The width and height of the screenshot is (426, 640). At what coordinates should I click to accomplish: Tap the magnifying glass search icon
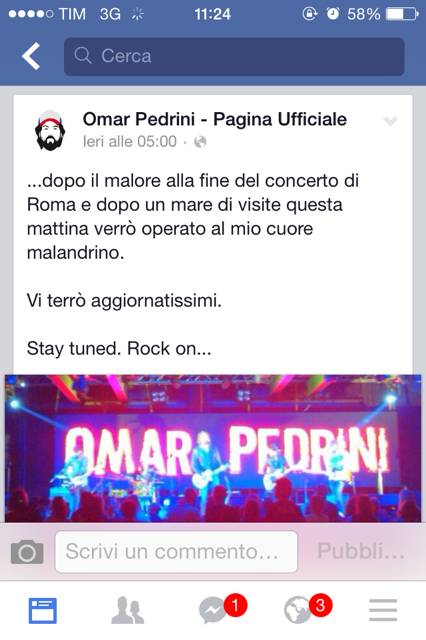click(x=83, y=55)
